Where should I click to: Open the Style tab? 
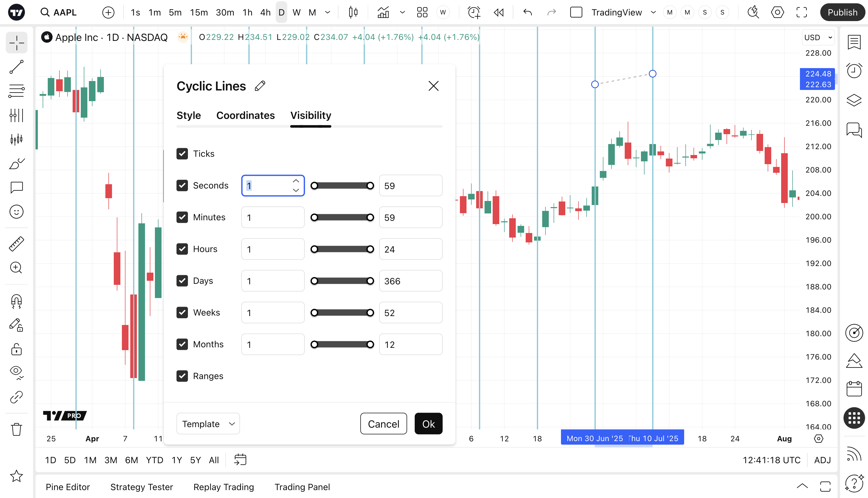tap(189, 116)
